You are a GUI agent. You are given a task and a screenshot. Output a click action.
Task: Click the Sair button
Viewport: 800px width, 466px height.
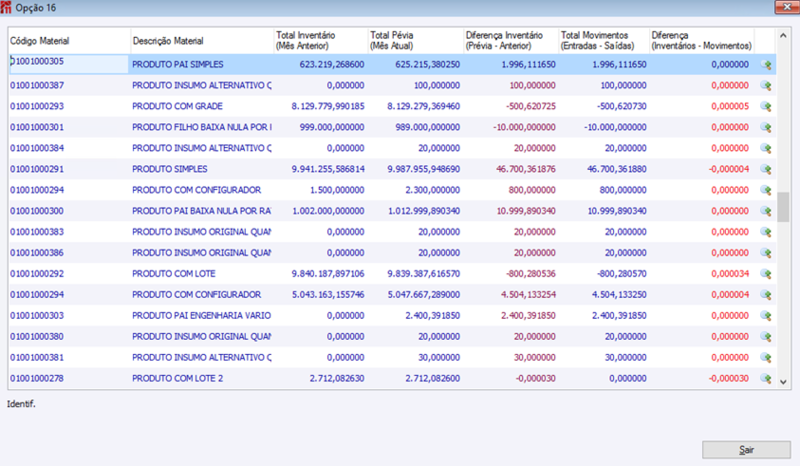[746, 450]
